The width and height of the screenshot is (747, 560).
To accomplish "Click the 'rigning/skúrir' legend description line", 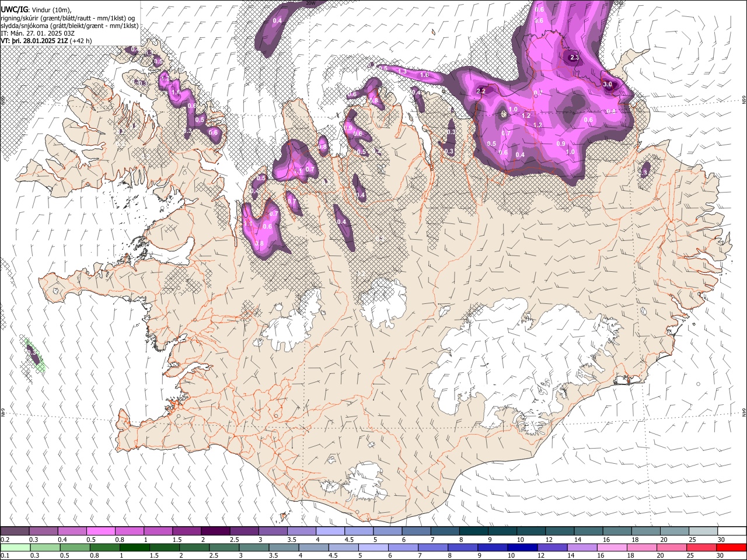I will coord(68,18).
